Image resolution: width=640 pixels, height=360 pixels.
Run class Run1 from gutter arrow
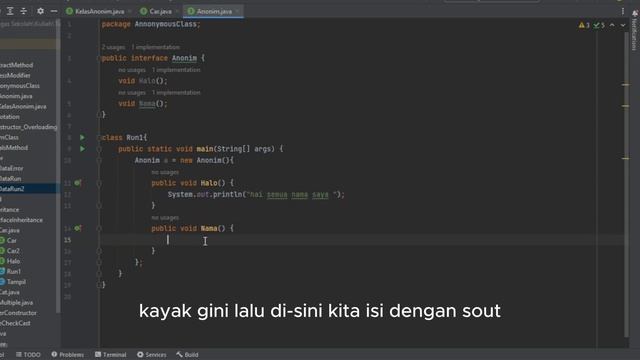tap(82, 138)
